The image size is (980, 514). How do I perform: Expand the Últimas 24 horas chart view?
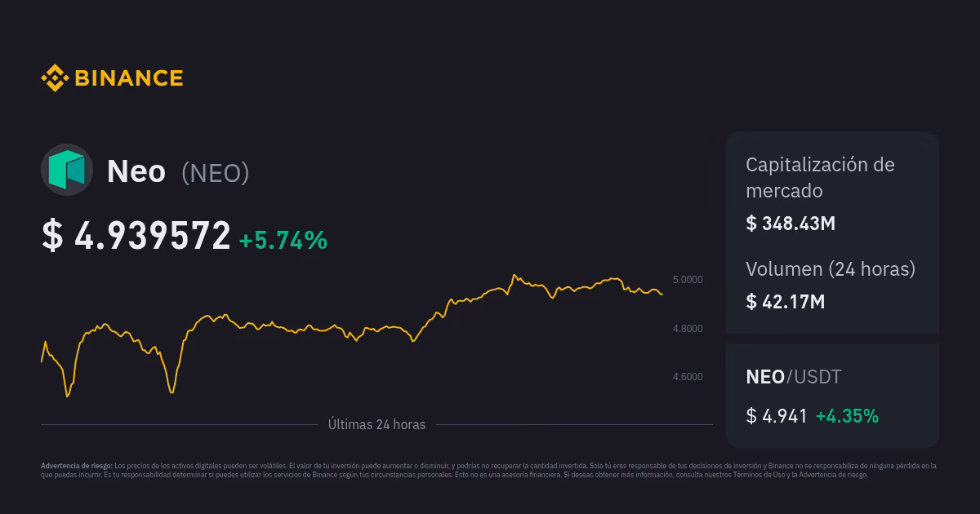[x=377, y=424]
